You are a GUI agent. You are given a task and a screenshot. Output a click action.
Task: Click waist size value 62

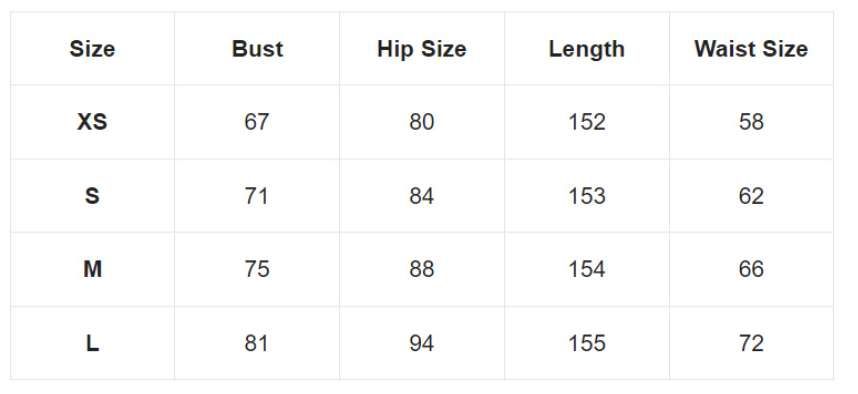pos(751,196)
